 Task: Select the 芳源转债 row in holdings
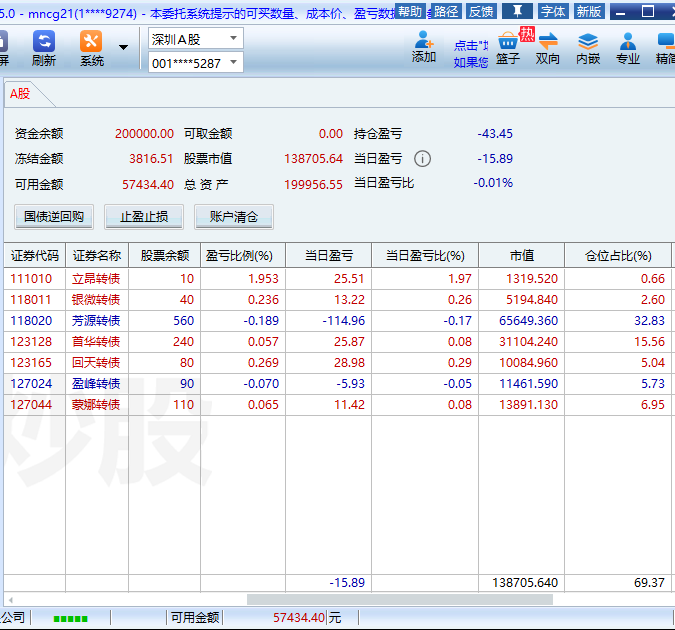coord(96,321)
